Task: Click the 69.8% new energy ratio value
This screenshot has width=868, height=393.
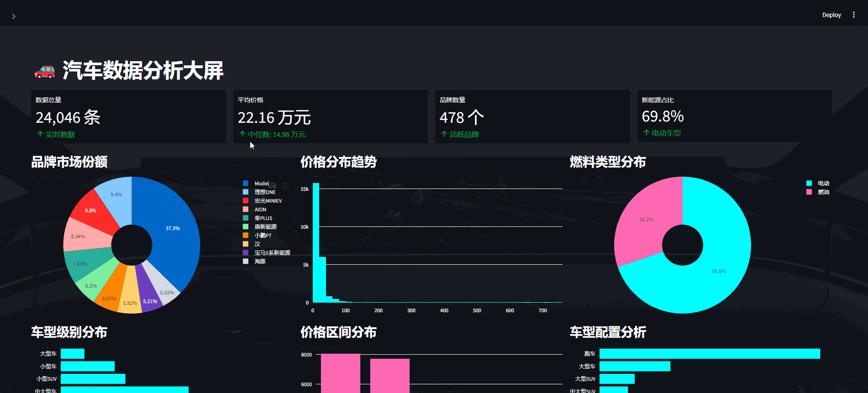Action: (663, 116)
